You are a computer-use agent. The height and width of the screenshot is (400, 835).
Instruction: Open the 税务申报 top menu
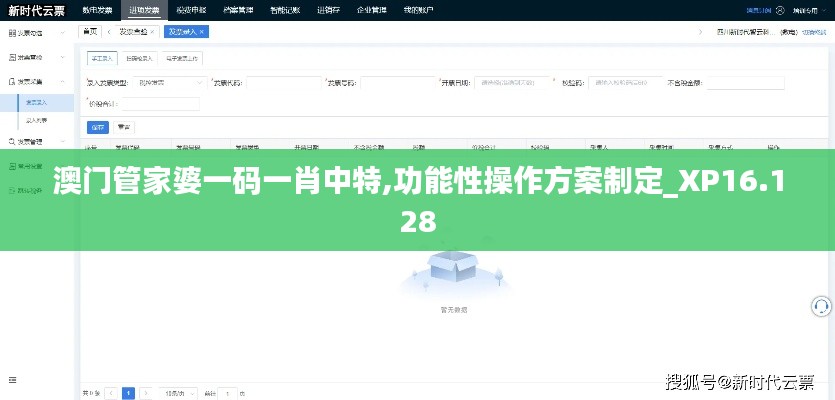(191, 10)
